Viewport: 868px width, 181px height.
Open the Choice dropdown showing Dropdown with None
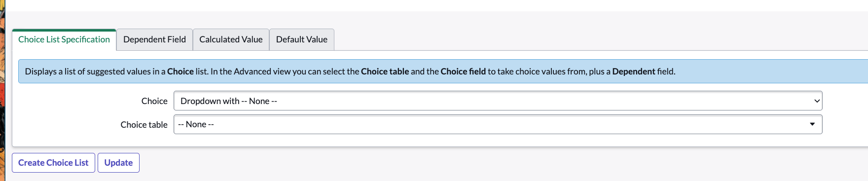point(498,101)
